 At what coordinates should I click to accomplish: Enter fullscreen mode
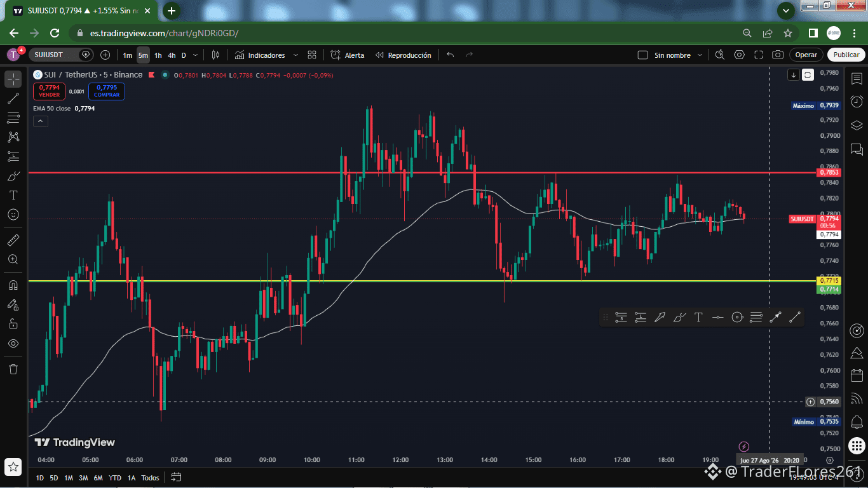pos(759,55)
